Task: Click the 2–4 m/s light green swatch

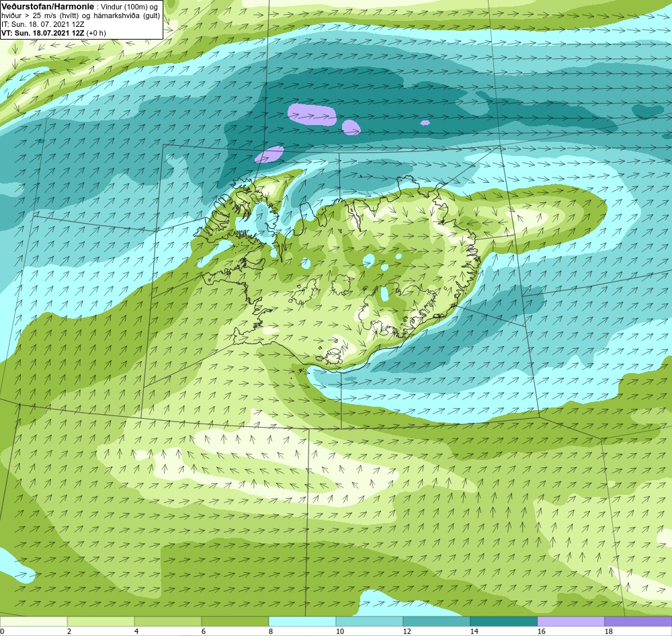Action: (101, 621)
